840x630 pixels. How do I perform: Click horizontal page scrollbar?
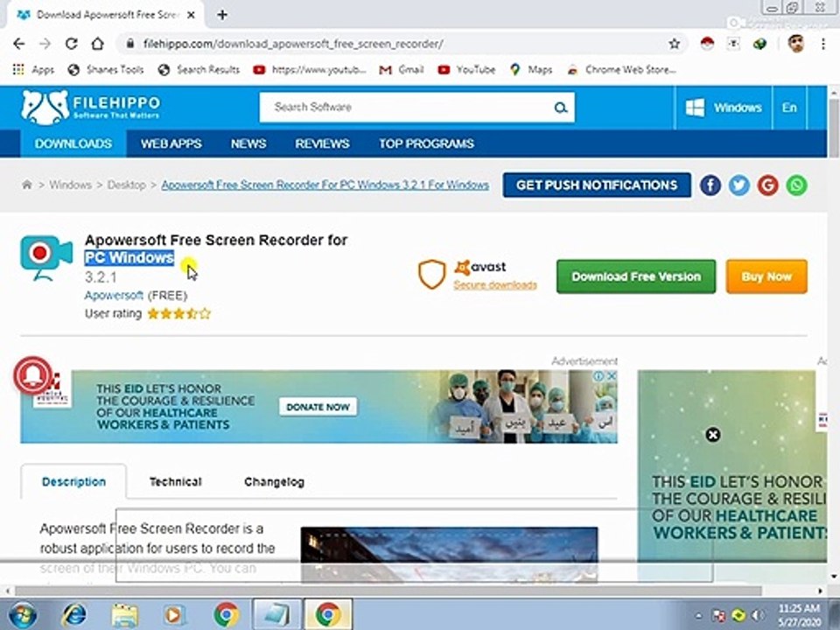coord(388,591)
